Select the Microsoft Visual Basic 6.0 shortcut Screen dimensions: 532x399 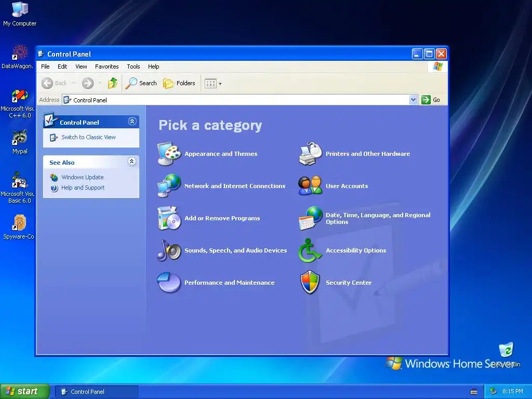pos(17,188)
